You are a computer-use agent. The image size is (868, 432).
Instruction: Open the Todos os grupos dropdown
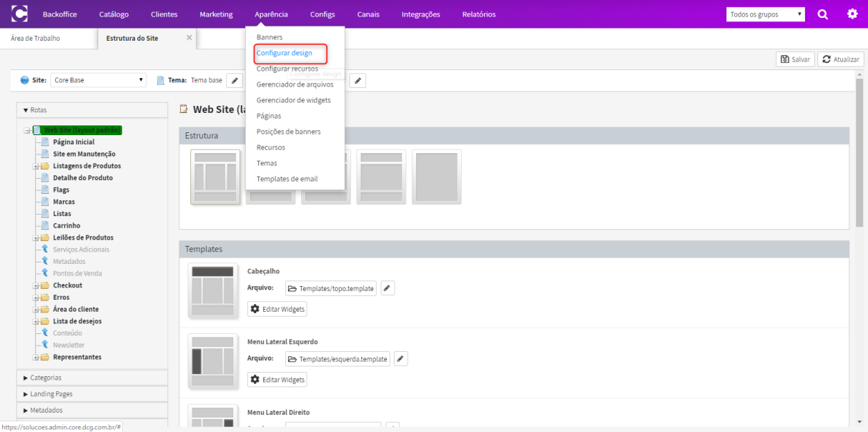765,14
